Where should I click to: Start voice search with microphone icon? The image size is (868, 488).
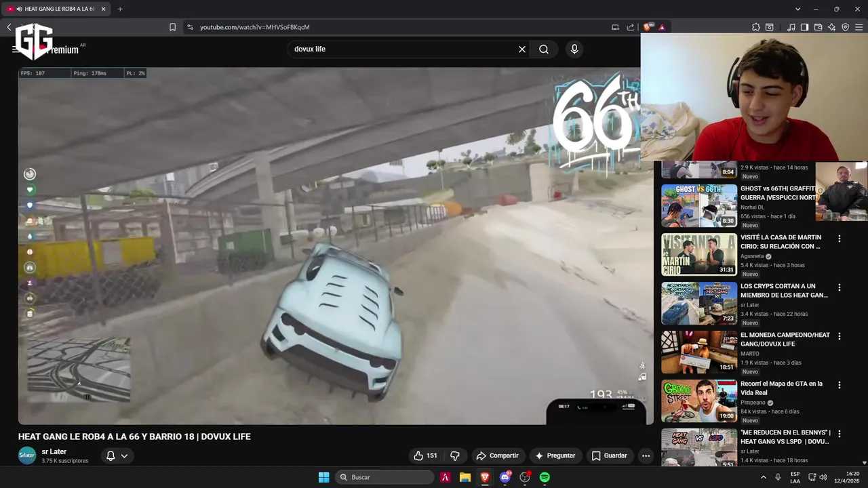click(574, 49)
